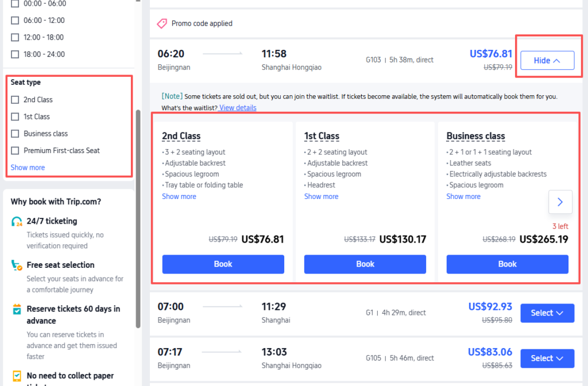Click Show more under seat type filters
Viewport: 588px width, 386px height.
pyautogui.click(x=27, y=167)
